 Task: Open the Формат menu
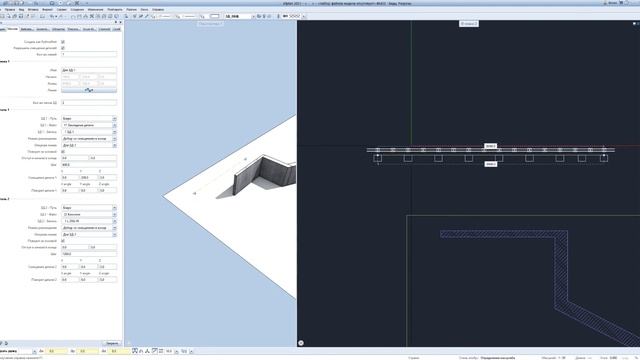[x=47, y=9]
